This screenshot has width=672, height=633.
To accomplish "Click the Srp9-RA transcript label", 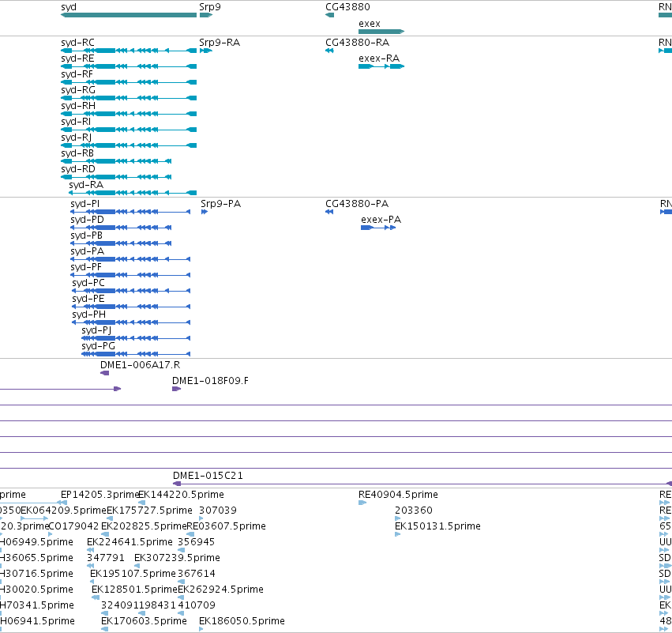I will 220,43.
